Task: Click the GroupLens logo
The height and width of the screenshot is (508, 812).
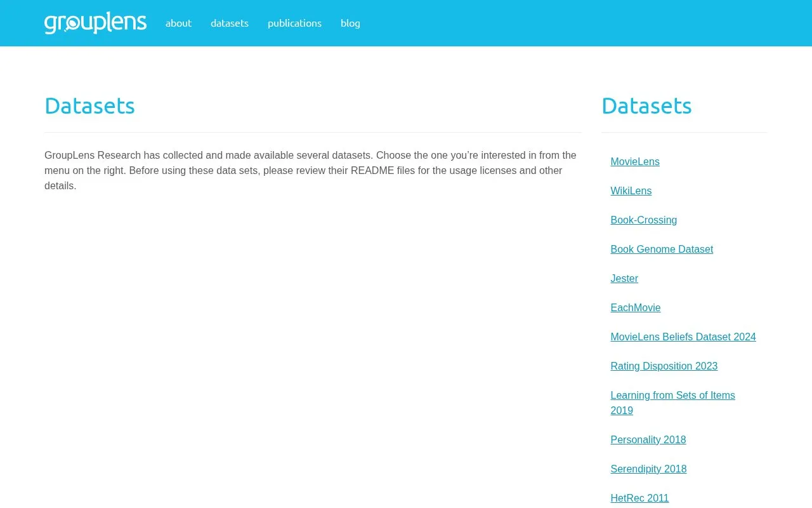Action: point(95,23)
